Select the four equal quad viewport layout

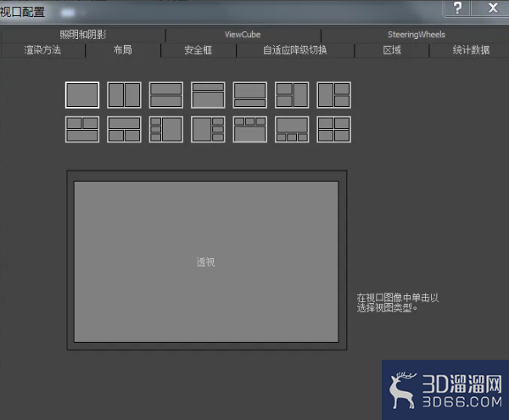coord(333,129)
